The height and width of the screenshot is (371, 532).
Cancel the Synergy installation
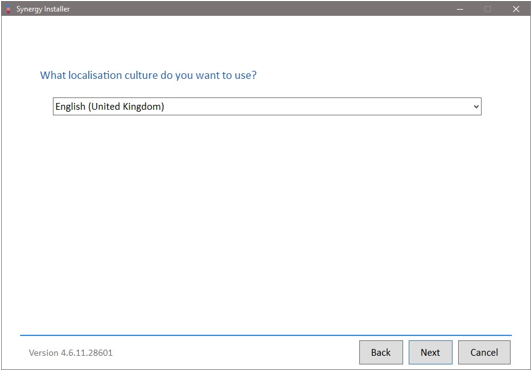click(484, 352)
